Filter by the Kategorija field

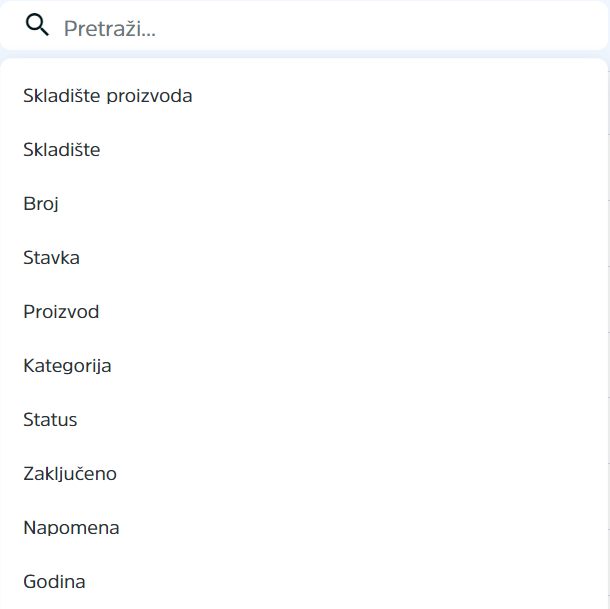(304, 366)
